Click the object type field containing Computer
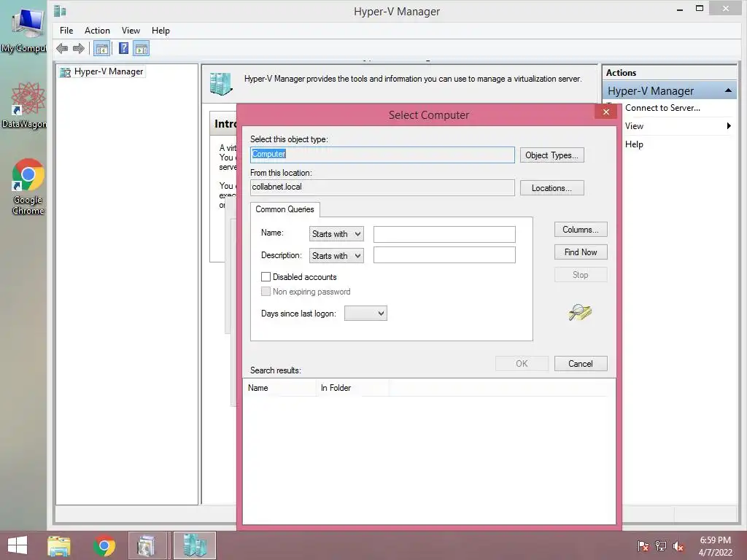 click(x=382, y=155)
